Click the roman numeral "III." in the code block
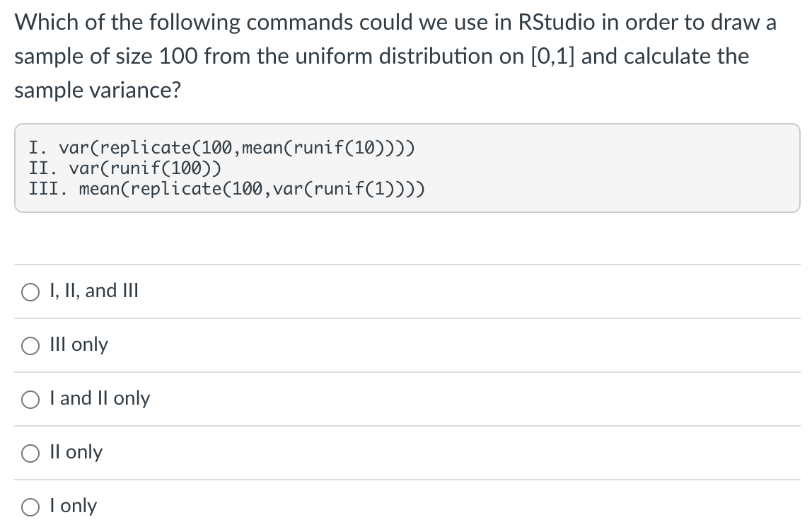 pyautogui.click(x=48, y=189)
